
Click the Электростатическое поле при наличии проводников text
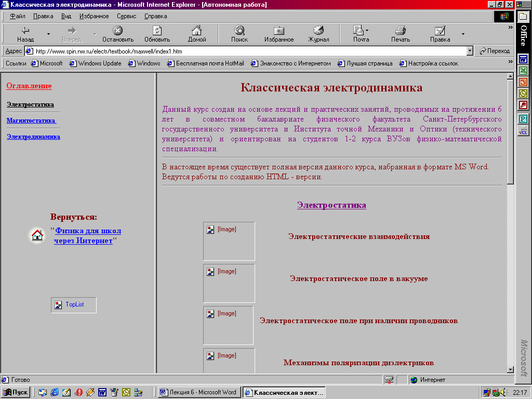[358, 321]
